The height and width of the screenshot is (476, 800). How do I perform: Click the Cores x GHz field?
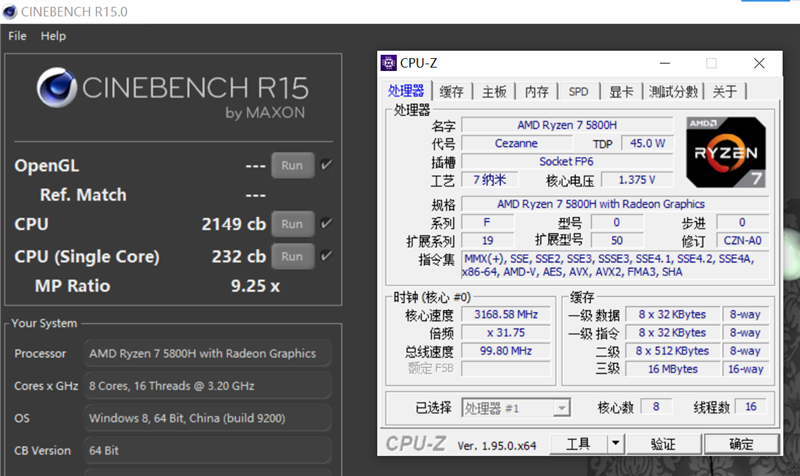(x=207, y=386)
